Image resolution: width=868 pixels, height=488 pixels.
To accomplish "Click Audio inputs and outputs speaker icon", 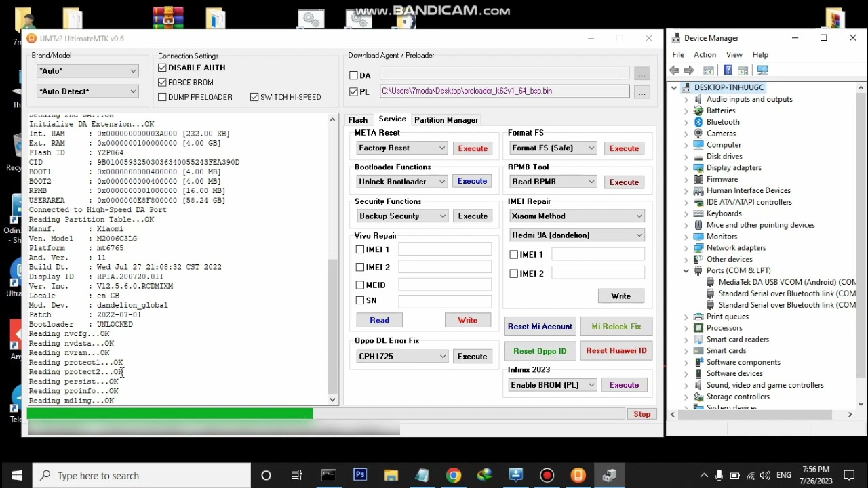I will click(698, 99).
